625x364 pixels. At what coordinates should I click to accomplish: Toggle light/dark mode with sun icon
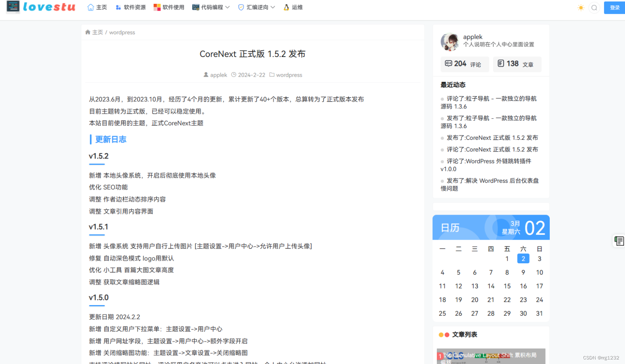click(x=581, y=7)
